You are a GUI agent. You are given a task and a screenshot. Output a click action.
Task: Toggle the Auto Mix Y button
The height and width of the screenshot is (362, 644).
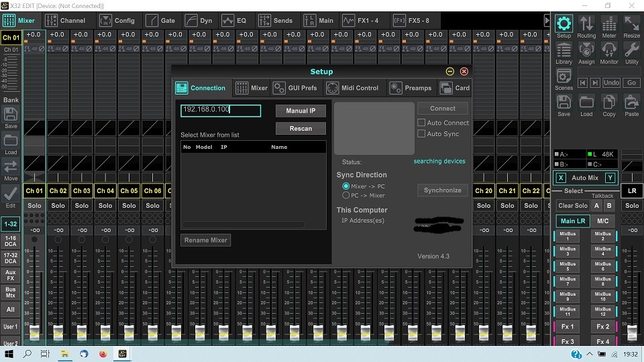pyautogui.click(x=610, y=178)
